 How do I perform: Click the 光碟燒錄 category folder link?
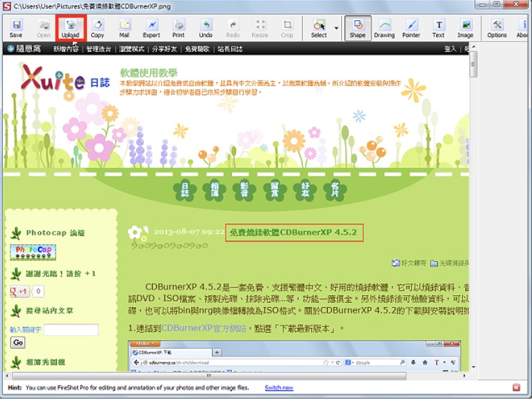(449, 263)
